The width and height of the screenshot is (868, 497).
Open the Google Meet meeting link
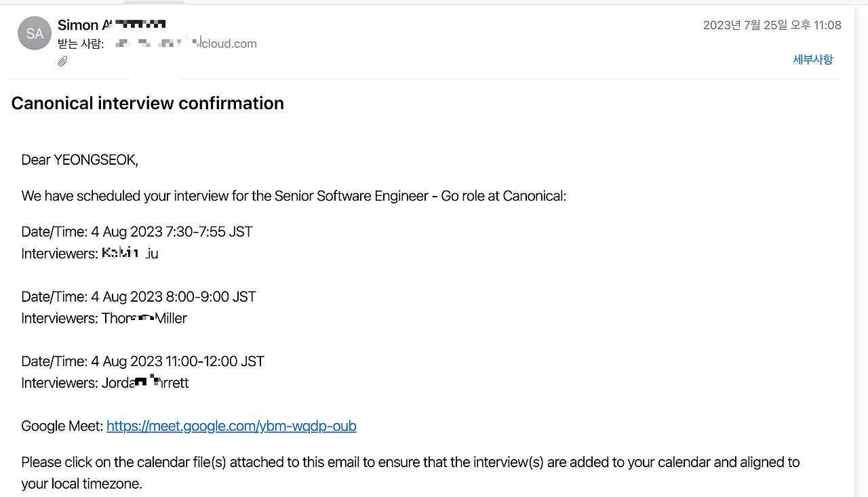pyautogui.click(x=231, y=426)
